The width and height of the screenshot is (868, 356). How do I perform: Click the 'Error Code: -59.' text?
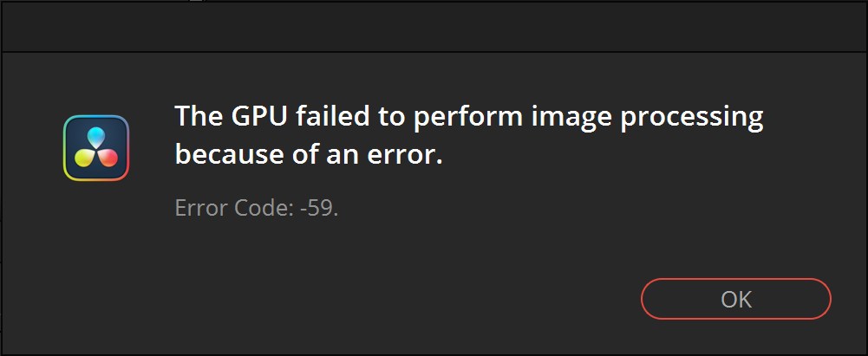point(257,208)
